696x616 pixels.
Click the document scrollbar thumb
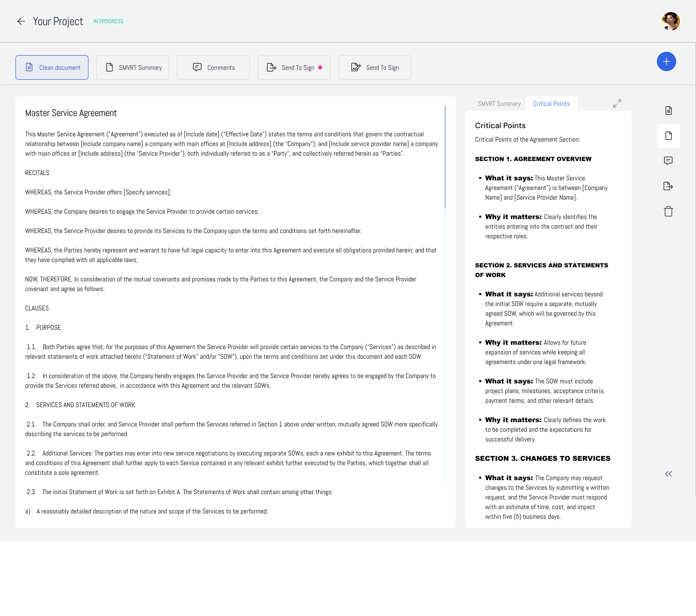pos(445,157)
